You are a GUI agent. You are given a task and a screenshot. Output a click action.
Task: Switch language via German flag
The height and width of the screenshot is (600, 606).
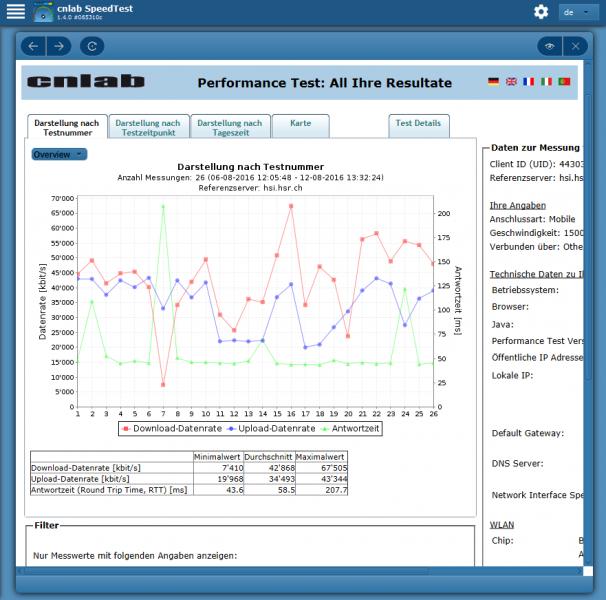494,82
